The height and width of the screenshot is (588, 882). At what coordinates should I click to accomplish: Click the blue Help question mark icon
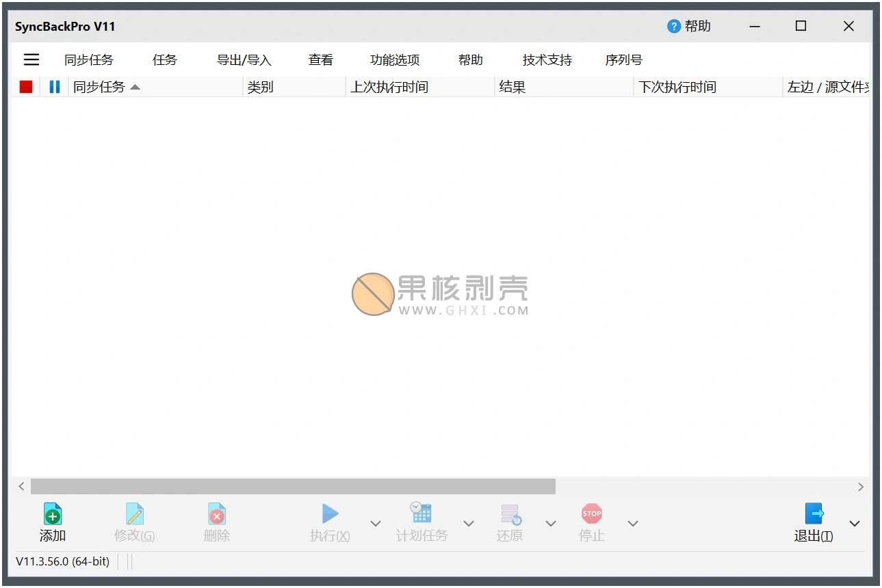pos(673,26)
